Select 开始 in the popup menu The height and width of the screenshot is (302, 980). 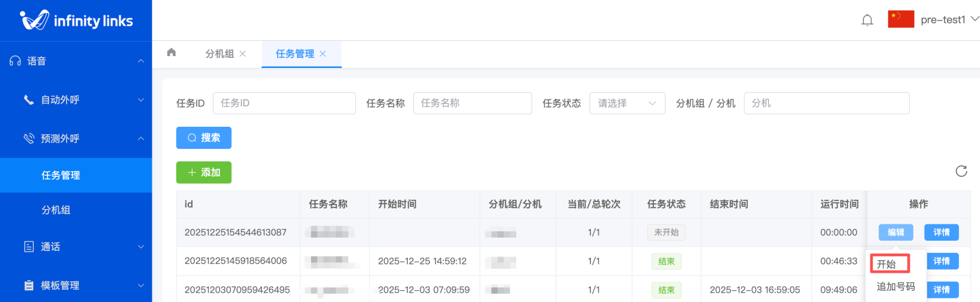pos(889,264)
